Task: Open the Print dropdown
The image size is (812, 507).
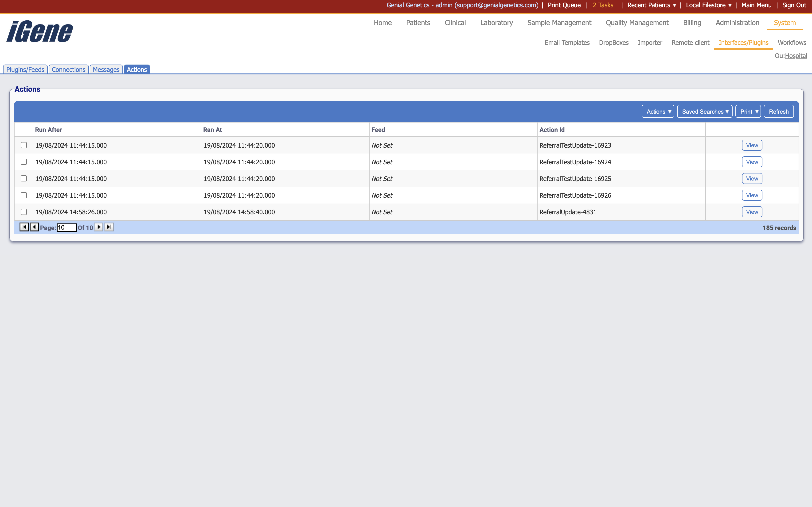Action: point(748,111)
